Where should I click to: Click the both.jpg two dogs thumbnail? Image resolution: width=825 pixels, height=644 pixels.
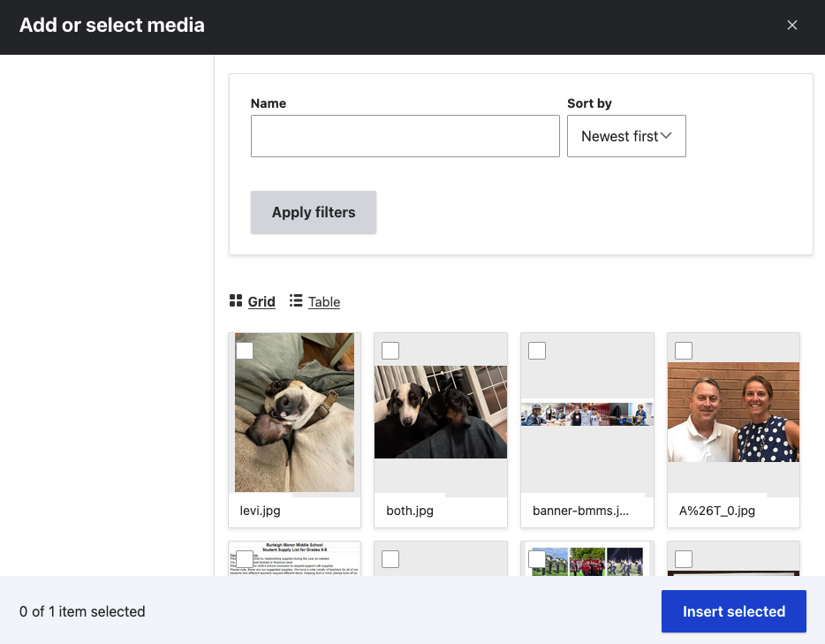pos(441,412)
